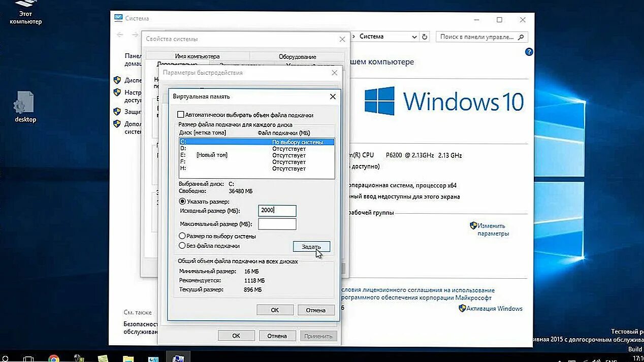Open the Активация Windows link

(x=495, y=308)
